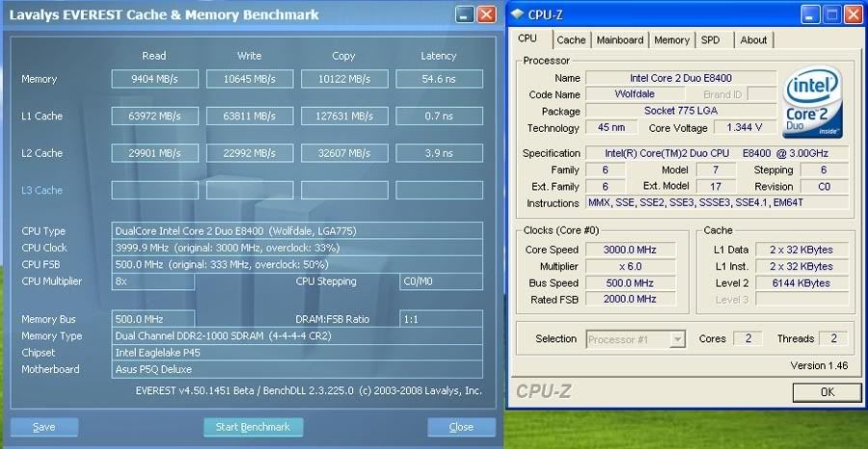The height and width of the screenshot is (449, 868).
Task: Switch to the CPU tab
Action: (527, 39)
